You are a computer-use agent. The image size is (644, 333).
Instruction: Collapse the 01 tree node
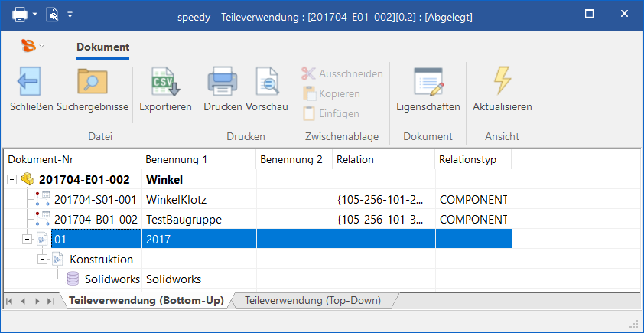point(28,240)
